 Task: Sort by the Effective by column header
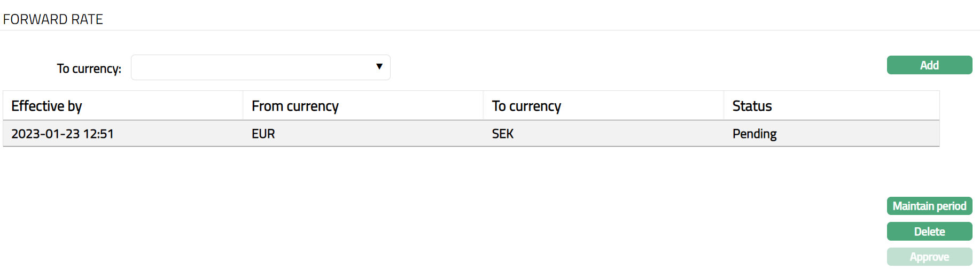pyautogui.click(x=46, y=106)
